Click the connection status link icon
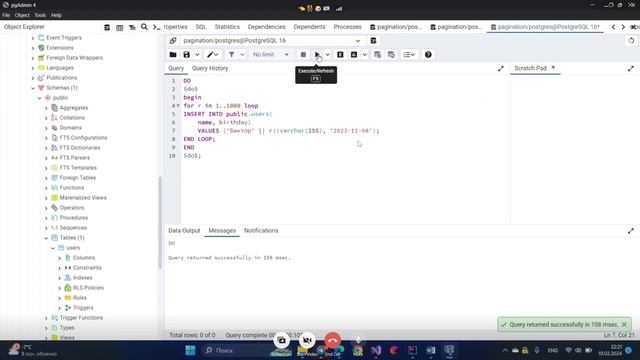 pyautogui.click(x=173, y=41)
